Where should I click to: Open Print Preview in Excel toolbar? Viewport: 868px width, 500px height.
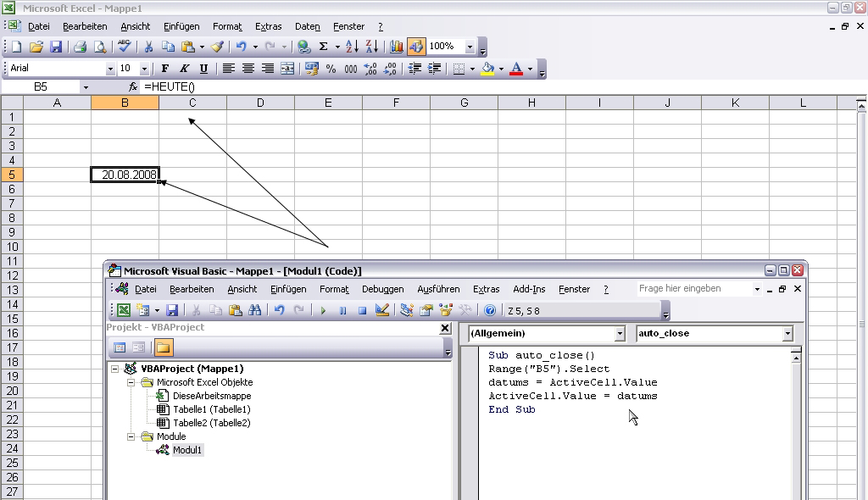[100, 47]
